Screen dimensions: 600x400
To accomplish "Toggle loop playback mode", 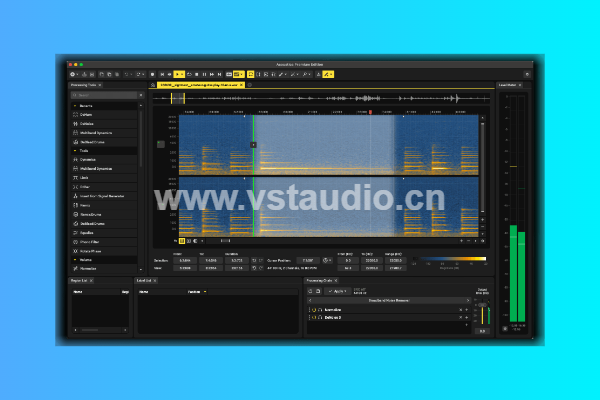I will (189, 74).
